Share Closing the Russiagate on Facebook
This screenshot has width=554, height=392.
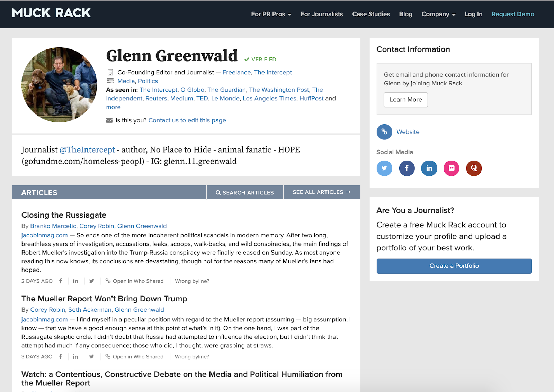(x=61, y=281)
